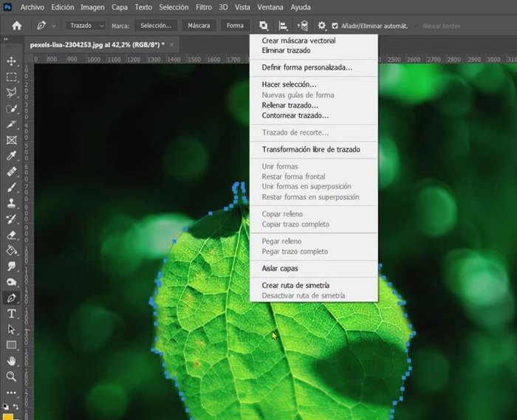
Task: Select the Zoom magnifier tool
Action: (x=11, y=376)
